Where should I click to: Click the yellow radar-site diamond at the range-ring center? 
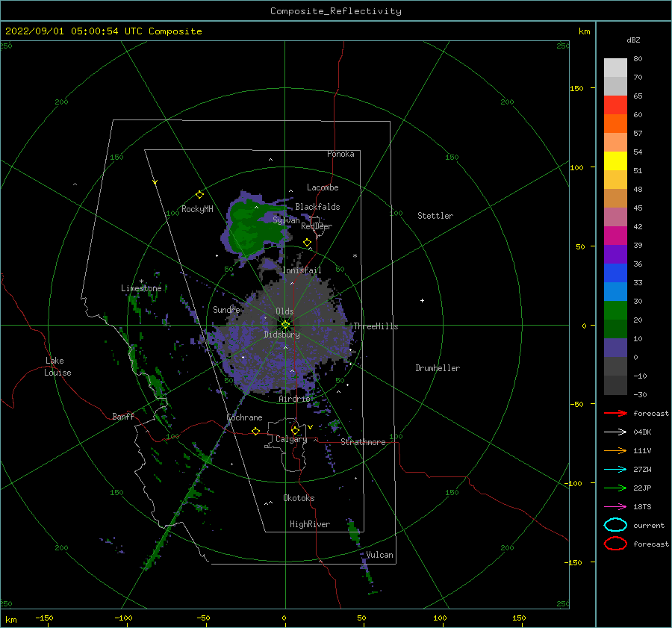[285, 325]
